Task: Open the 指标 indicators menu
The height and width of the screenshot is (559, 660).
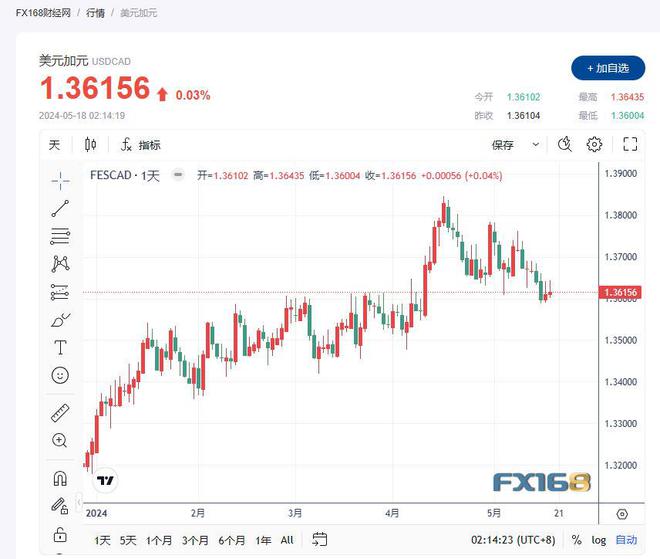Action: click(140, 145)
